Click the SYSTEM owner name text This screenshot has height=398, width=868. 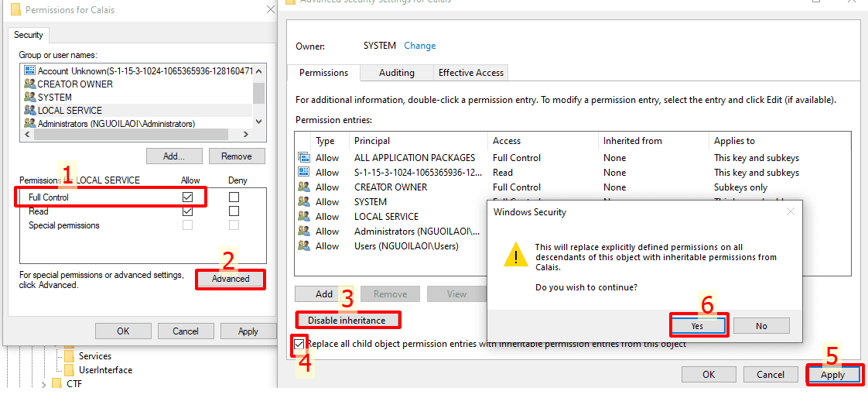pyautogui.click(x=379, y=46)
